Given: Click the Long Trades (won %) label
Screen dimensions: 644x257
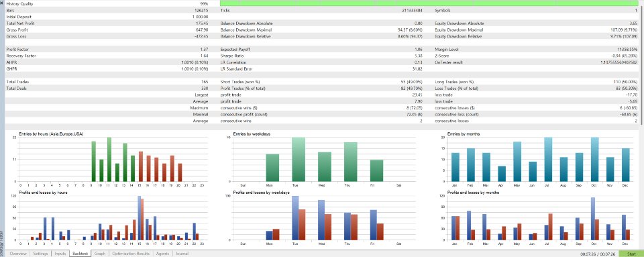Looking at the screenshot, I should [x=454, y=82].
